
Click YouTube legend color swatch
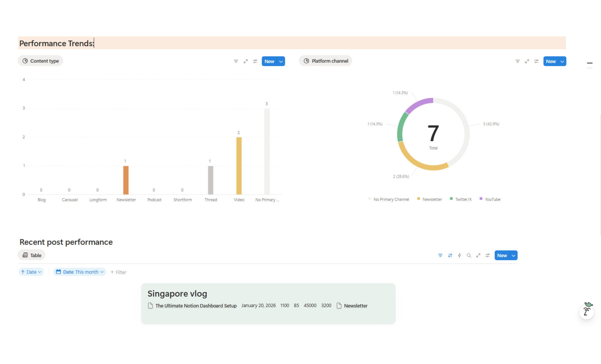tap(481, 199)
